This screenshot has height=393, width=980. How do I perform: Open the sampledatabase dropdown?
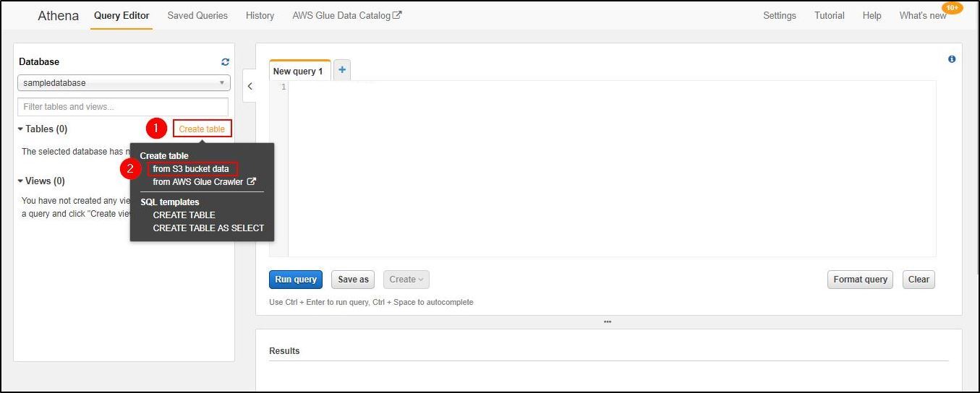(124, 83)
